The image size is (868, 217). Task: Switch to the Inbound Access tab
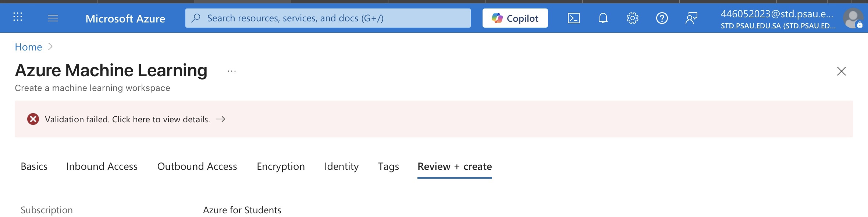102,167
